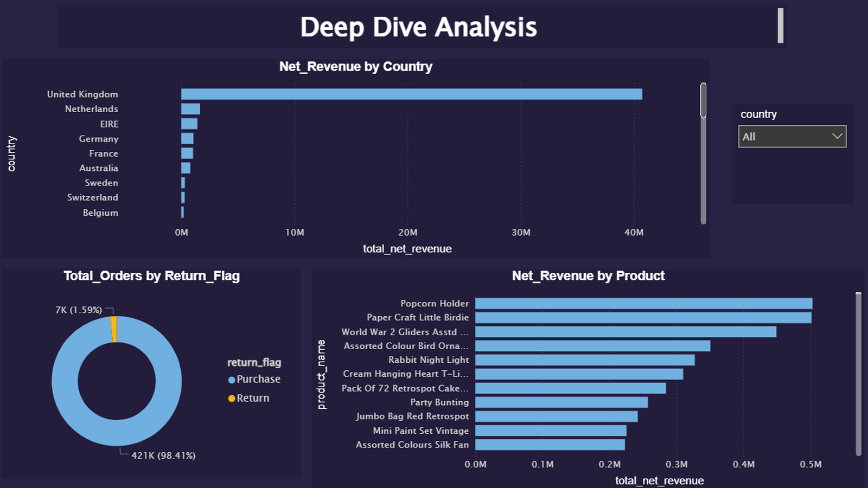Image resolution: width=868 pixels, height=488 pixels.
Task: Click the '421K (98.41%)' data label
Action: point(163,455)
